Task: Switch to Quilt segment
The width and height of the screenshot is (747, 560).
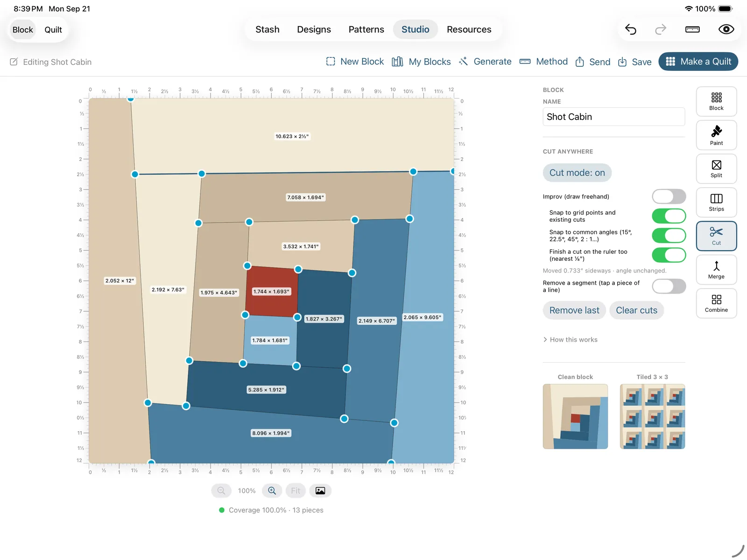Action: pos(53,30)
